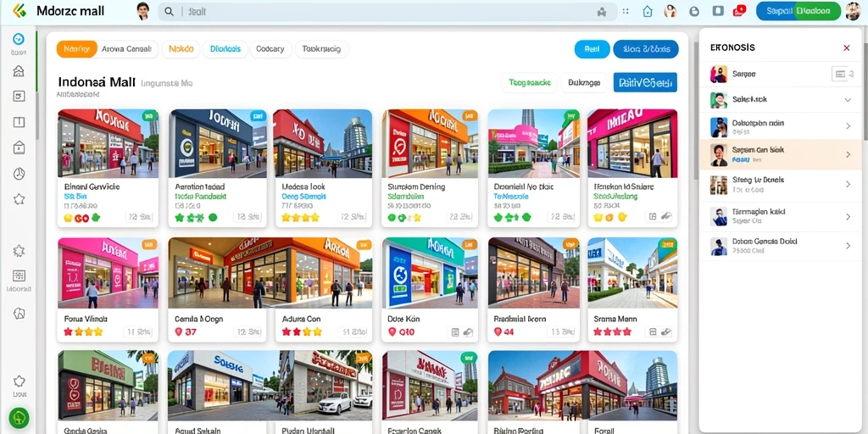Open the chevron on the Dobom Gencta Dolcl row
The width and height of the screenshot is (868, 434).
pyautogui.click(x=848, y=246)
